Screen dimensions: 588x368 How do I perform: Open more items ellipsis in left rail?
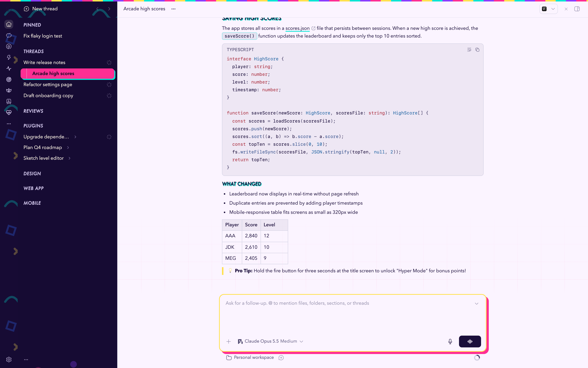(x=9, y=124)
